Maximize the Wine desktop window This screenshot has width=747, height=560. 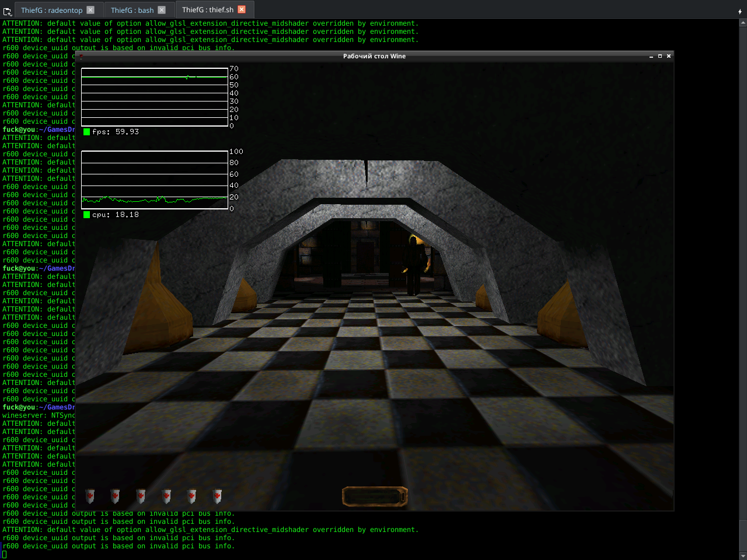tap(660, 56)
